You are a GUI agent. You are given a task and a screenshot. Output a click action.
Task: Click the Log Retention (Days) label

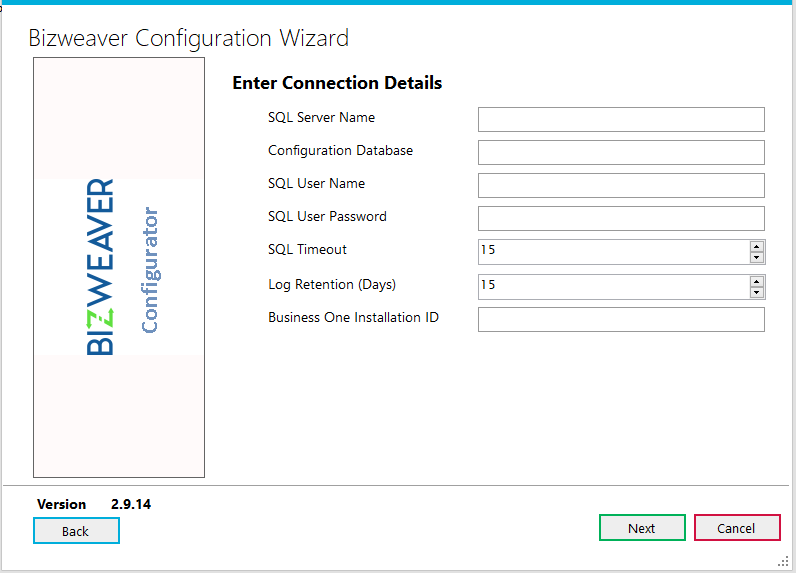332,284
